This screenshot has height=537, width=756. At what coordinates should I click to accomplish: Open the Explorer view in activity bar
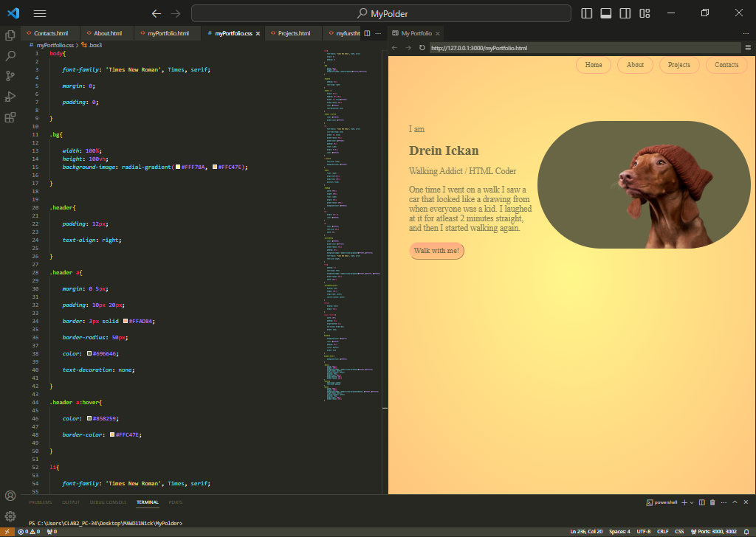tap(10, 35)
